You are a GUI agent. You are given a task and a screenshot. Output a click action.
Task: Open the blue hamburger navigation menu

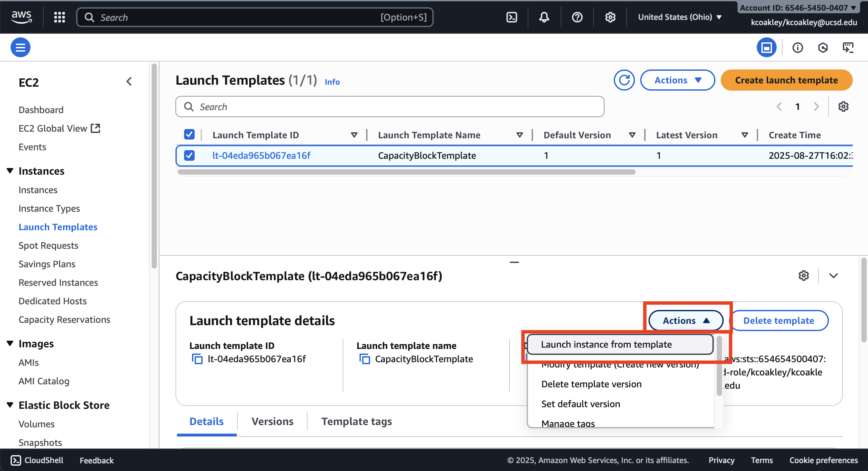coord(20,48)
